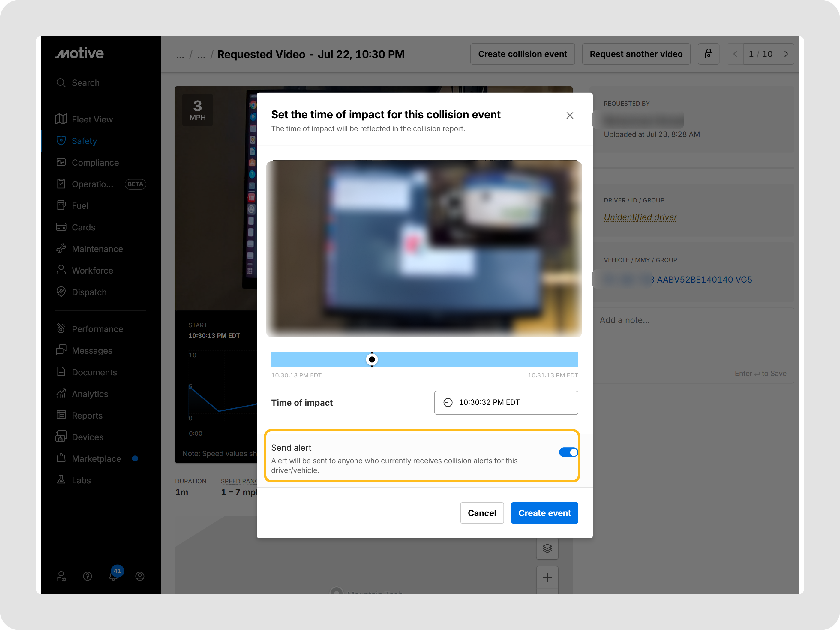
Task: Open the help question-mark icon
Action: coord(87,577)
